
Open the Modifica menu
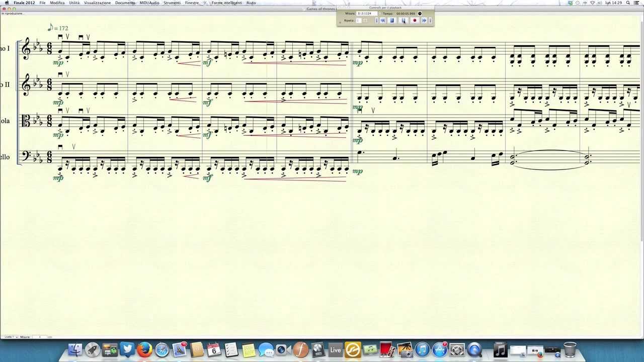pyautogui.click(x=57, y=3)
